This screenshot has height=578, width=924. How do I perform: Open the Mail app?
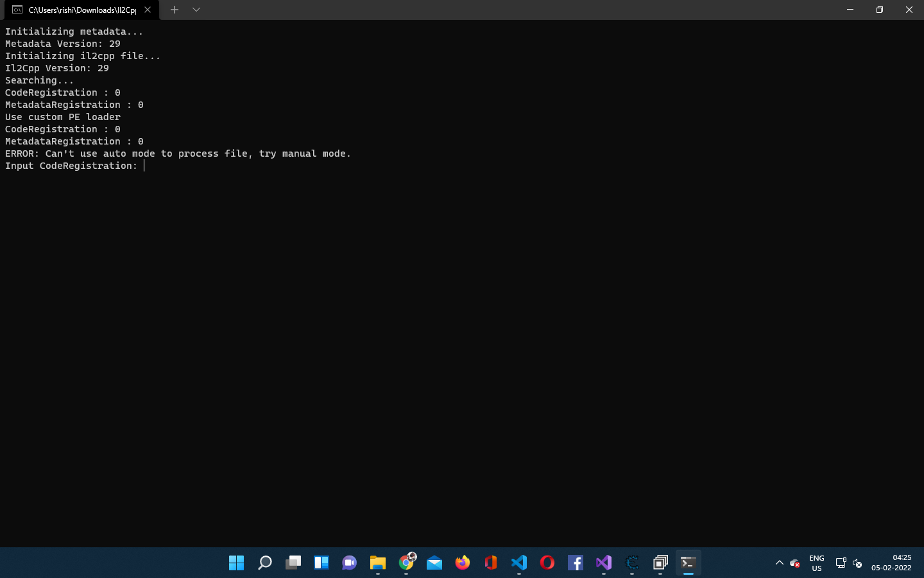[434, 563]
